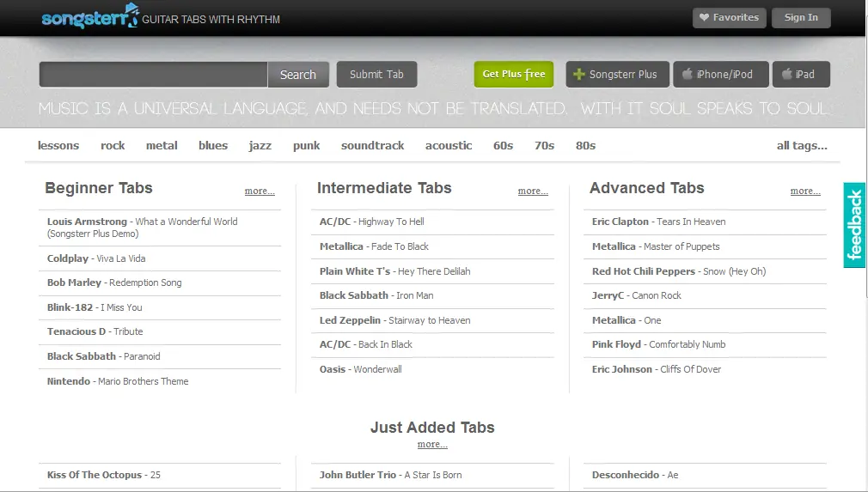Select the blues tag
This screenshot has width=868, height=492.
pyautogui.click(x=213, y=146)
